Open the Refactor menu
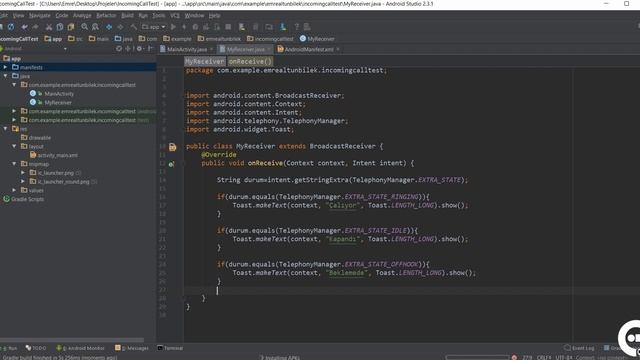This screenshot has width=640, height=360. (106, 16)
